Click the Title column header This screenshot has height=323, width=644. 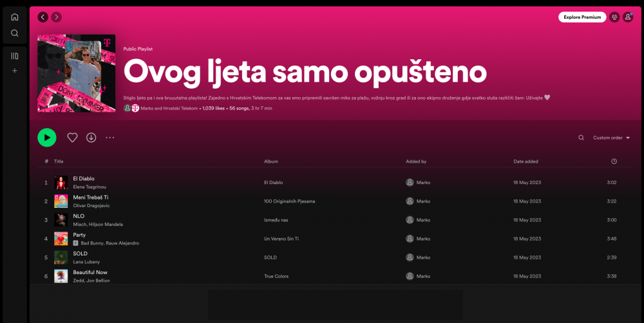59,161
